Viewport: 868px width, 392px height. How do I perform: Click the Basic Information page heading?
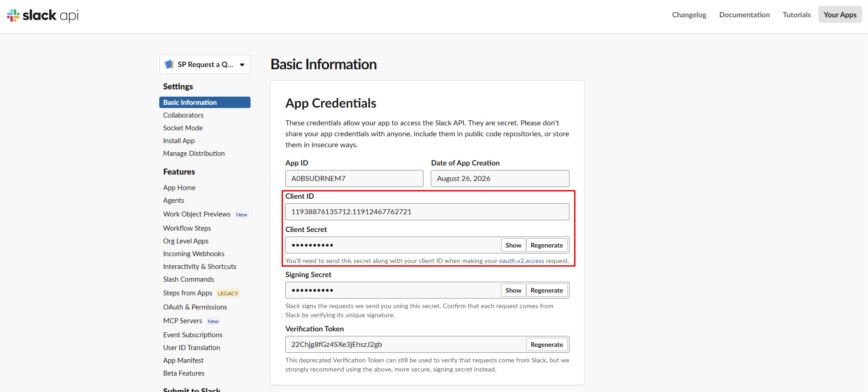pos(324,64)
